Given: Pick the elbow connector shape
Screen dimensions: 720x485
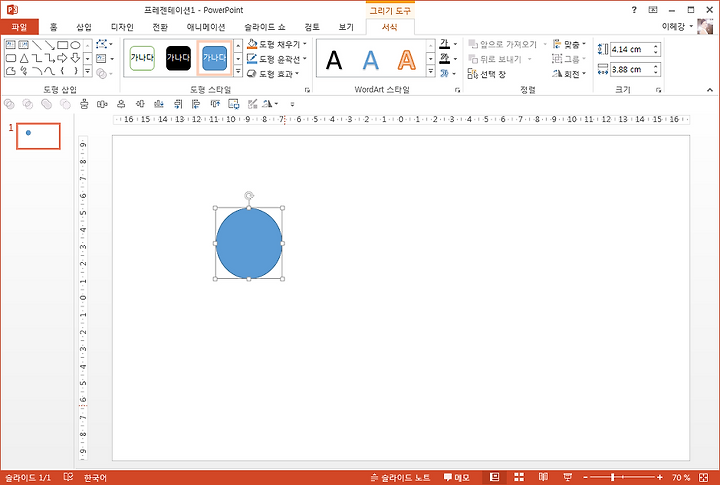Looking at the screenshot, I should tap(37, 58).
